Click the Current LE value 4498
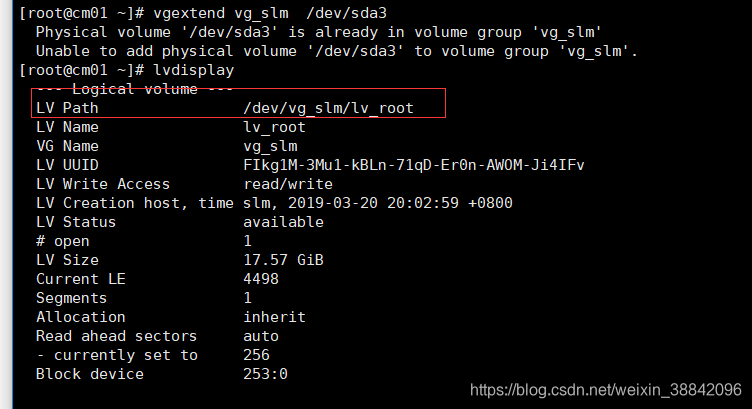Screen dimensions: 752x409 click(x=260, y=279)
